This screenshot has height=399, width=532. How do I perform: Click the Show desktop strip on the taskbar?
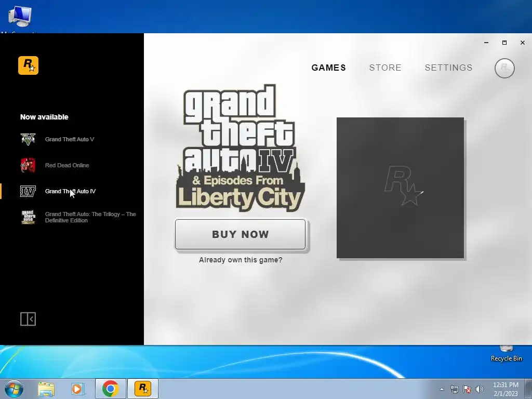(x=528, y=389)
